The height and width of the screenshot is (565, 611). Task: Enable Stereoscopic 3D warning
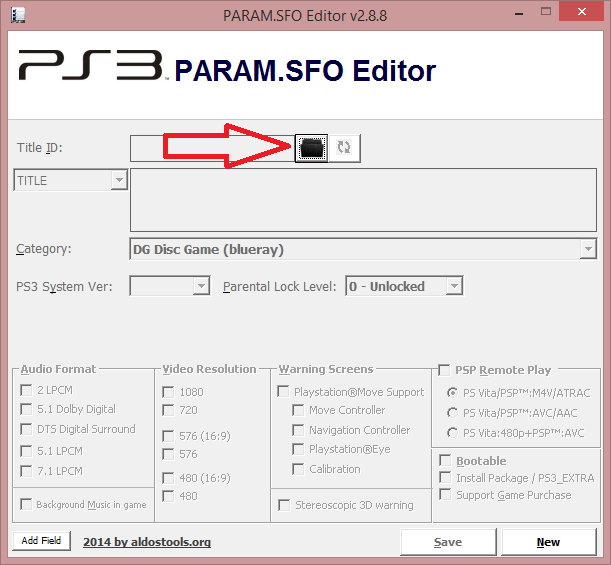tap(284, 505)
